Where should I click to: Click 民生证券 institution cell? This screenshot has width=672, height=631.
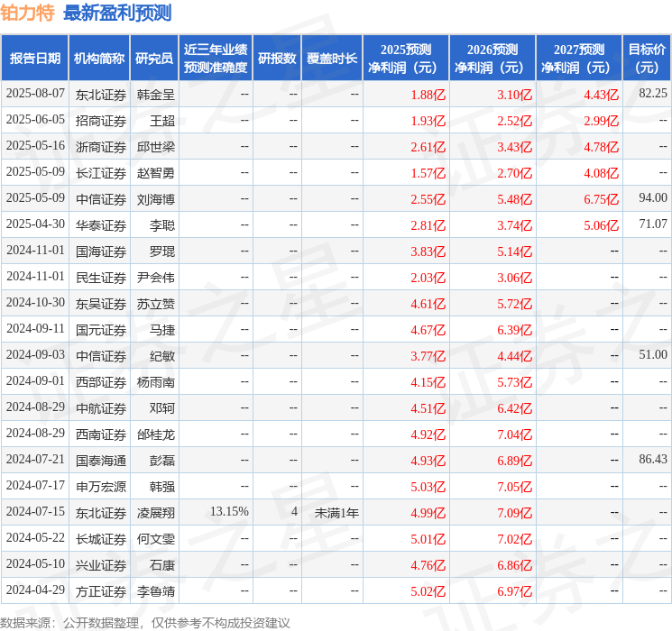click(x=101, y=278)
